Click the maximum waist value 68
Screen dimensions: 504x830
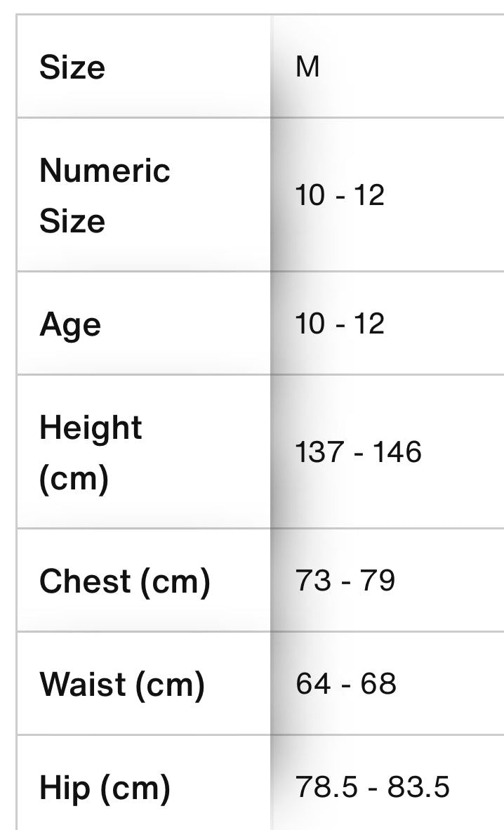point(380,684)
